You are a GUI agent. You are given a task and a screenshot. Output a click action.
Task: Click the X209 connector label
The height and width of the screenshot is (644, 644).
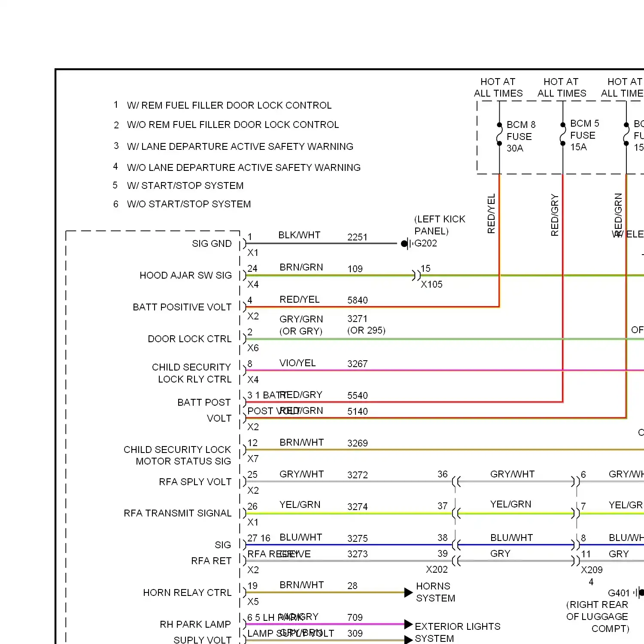coord(592,570)
